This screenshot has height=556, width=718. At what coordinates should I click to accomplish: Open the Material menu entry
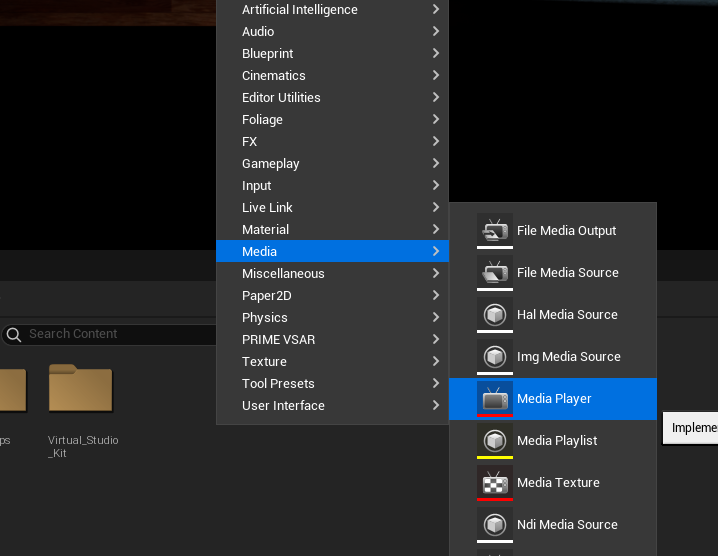click(x=265, y=230)
